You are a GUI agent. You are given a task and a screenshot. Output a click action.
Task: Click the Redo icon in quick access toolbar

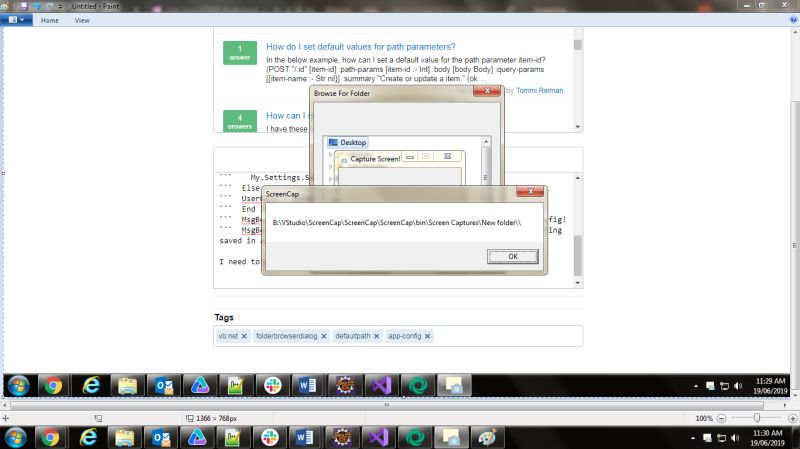(50, 6)
